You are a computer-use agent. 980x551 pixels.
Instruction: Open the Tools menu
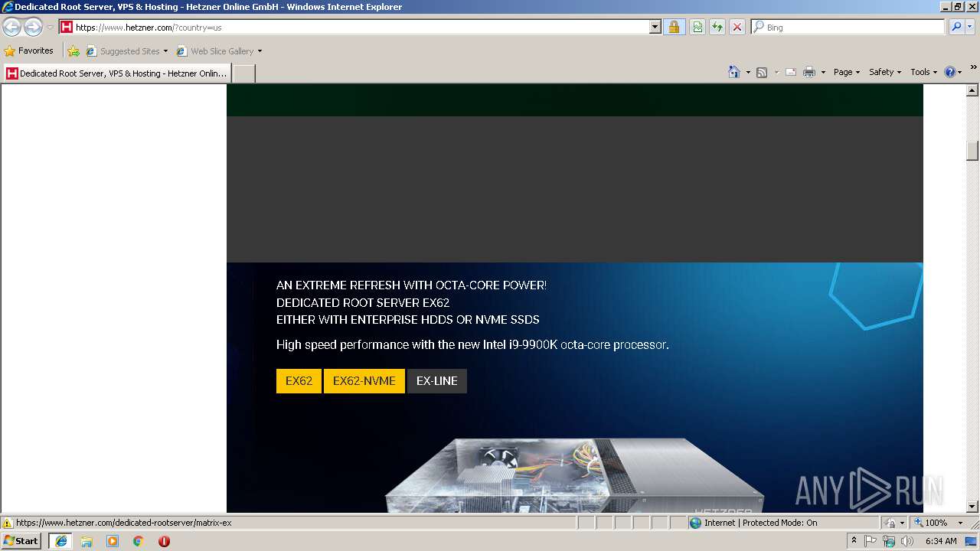(x=923, y=72)
